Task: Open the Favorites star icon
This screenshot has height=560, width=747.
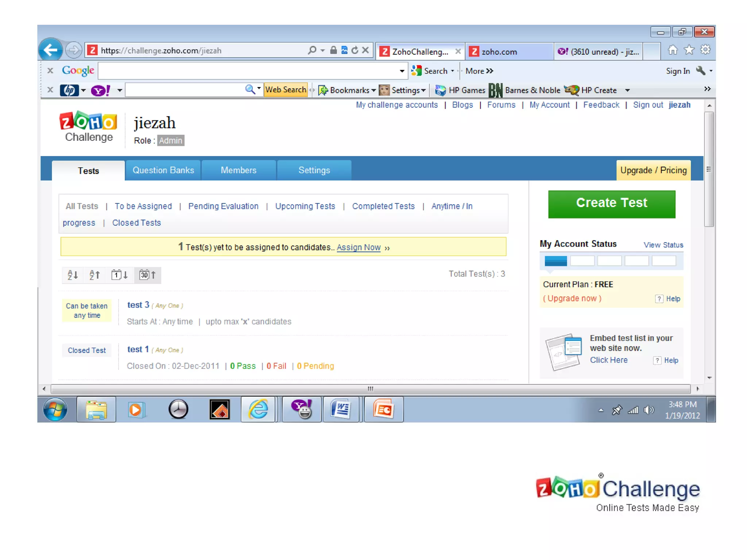Action: point(689,50)
